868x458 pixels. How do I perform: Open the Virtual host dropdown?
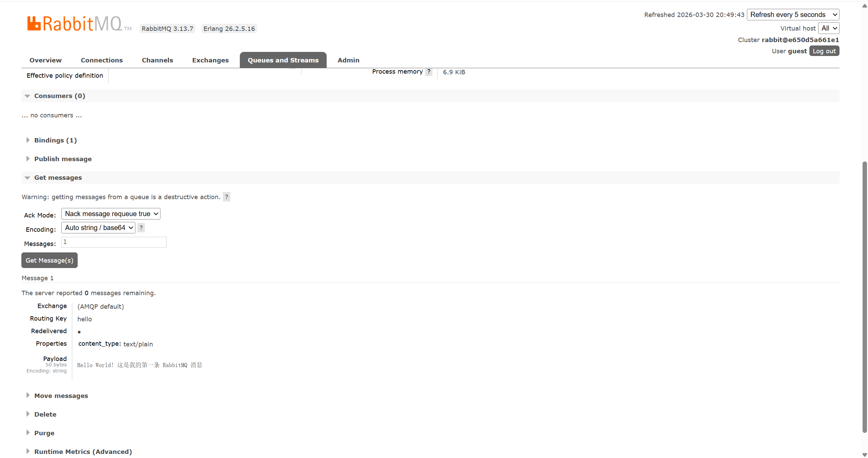click(x=829, y=28)
